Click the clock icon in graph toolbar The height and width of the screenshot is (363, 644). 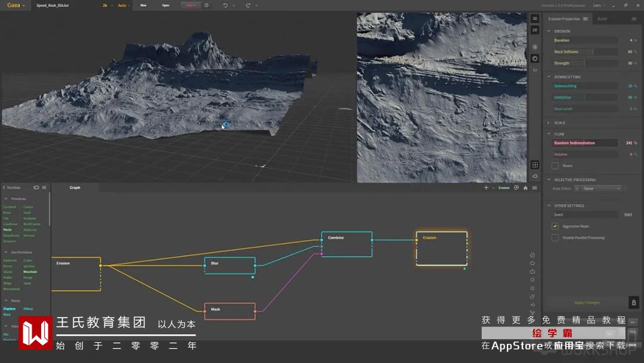[516, 188]
